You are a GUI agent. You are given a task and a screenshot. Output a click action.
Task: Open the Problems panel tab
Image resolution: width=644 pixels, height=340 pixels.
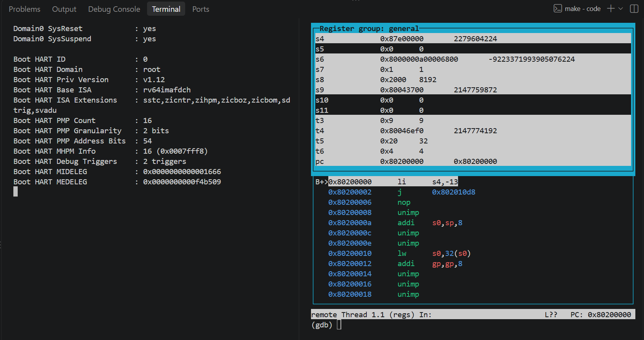(x=24, y=9)
